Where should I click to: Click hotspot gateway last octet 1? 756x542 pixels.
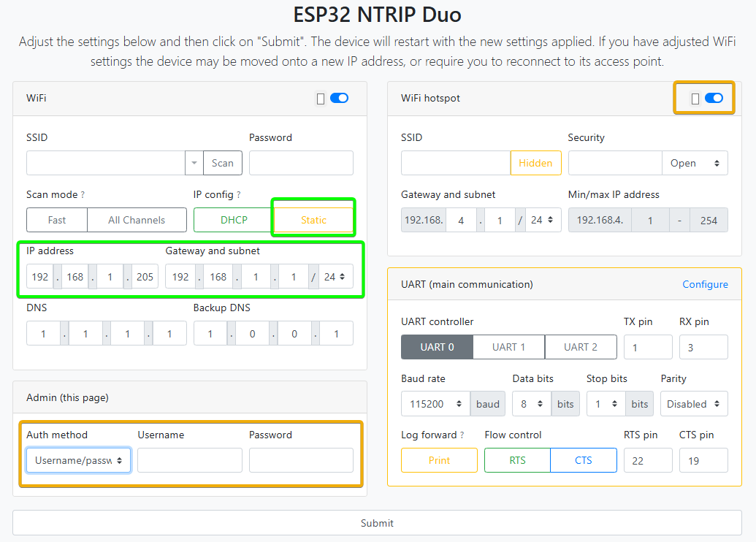(500, 221)
